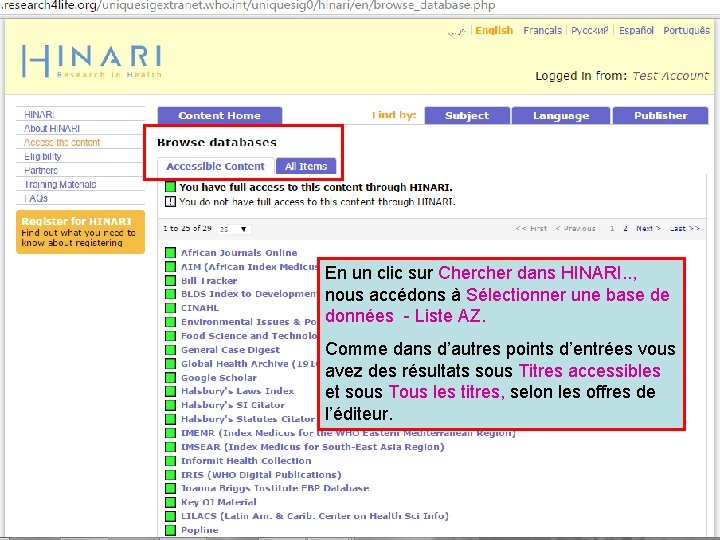This screenshot has height=540, width=720.
Task: Open Halsbury's Laws Index link
Action: click(237, 391)
